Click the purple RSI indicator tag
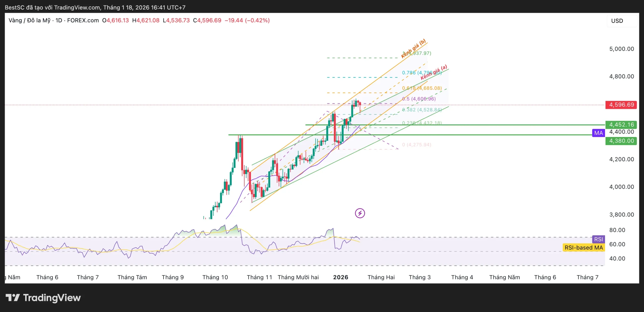This screenshot has height=312, width=644. [x=598, y=239]
